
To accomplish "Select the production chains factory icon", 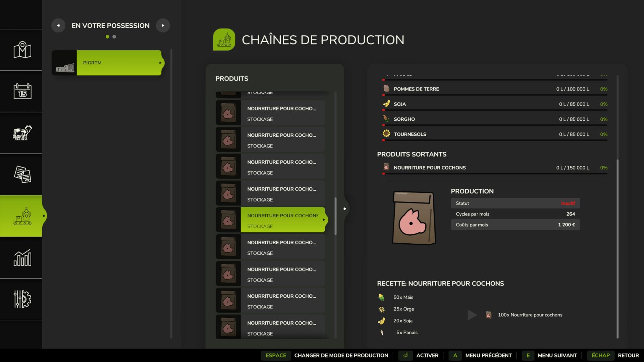I will click(x=22, y=216).
